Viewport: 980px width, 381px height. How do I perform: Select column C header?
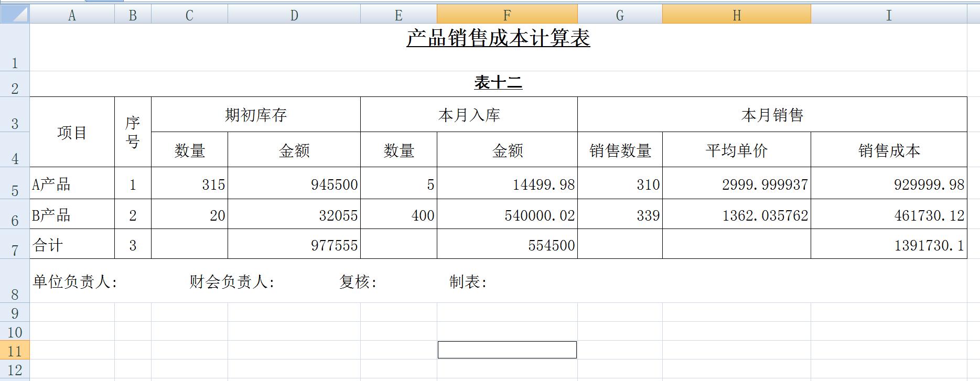pyautogui.click(x=189, y=15)
